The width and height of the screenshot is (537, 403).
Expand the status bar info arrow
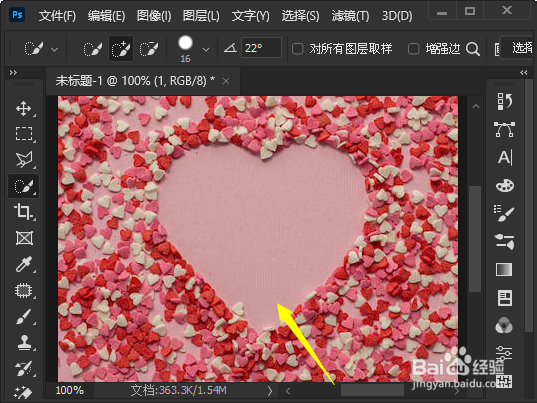point(270,391)
